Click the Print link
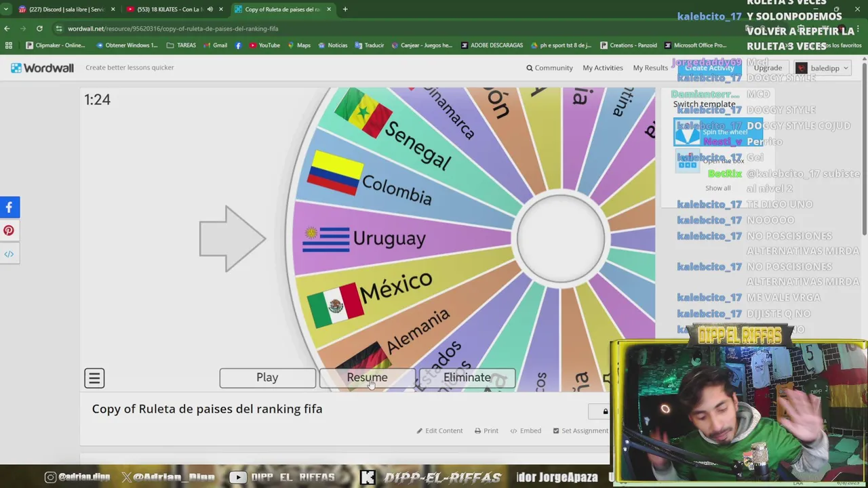868x488 pixels. point(486,430)
